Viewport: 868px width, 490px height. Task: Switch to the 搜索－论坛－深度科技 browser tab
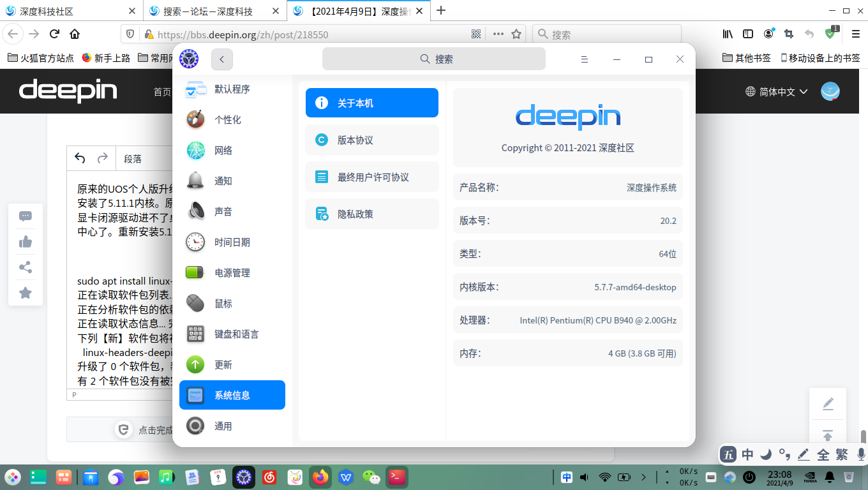(x=215, y=11)
